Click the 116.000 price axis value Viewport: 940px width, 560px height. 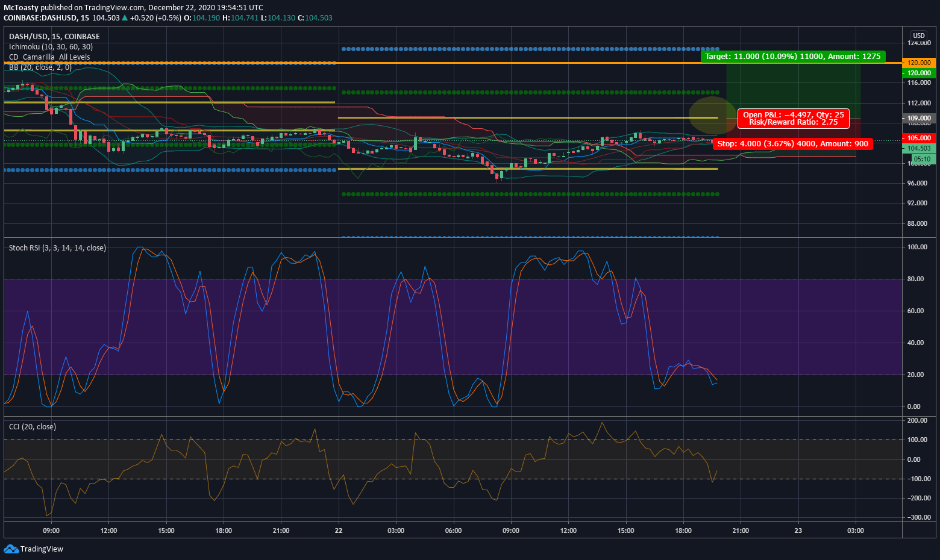(919, 82)
